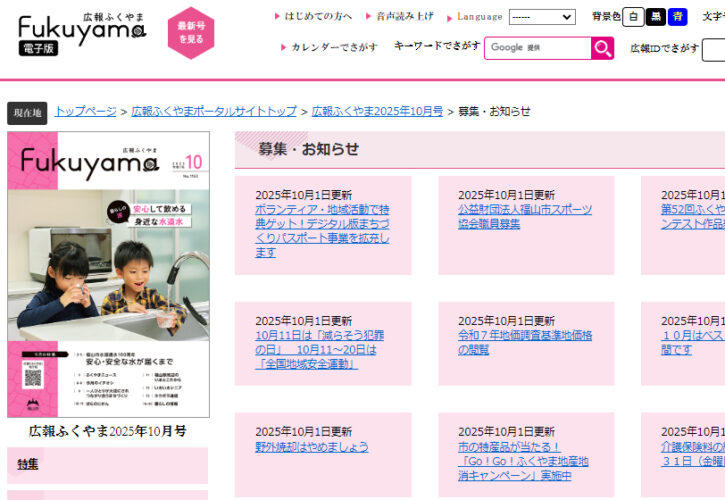Viewport: 725px width, 500px height.
Task: Open the Language dropdown
Action: (x=542, y=17)
